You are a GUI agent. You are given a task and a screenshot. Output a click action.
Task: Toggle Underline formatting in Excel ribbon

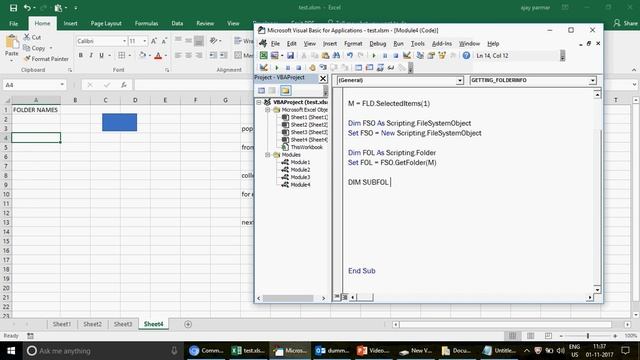[x=101, y=56]
